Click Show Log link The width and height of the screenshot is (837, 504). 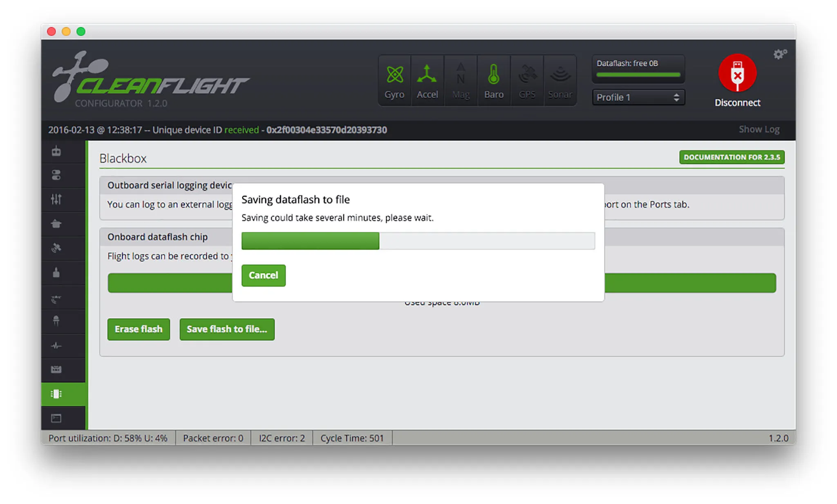coord(759,130)
